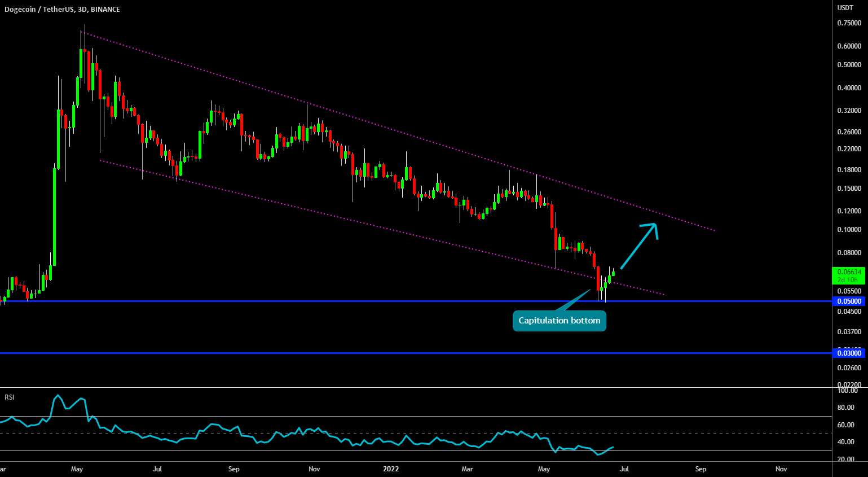Click the 0.12000 price axis value
This screenshot has height=477, width=868.
click(x=849, y=211)
